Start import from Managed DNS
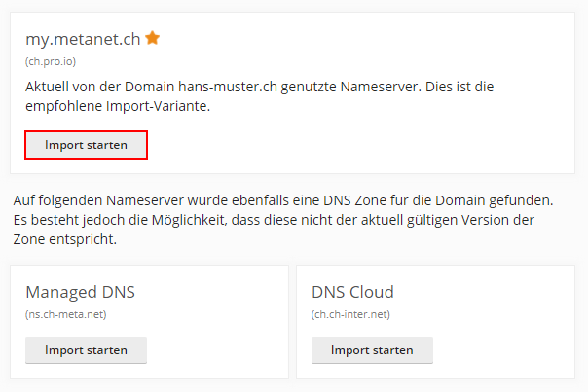Image resolution: width=588 pixels, height=392 pixels. pyautogui.click(x=86, y=350)
